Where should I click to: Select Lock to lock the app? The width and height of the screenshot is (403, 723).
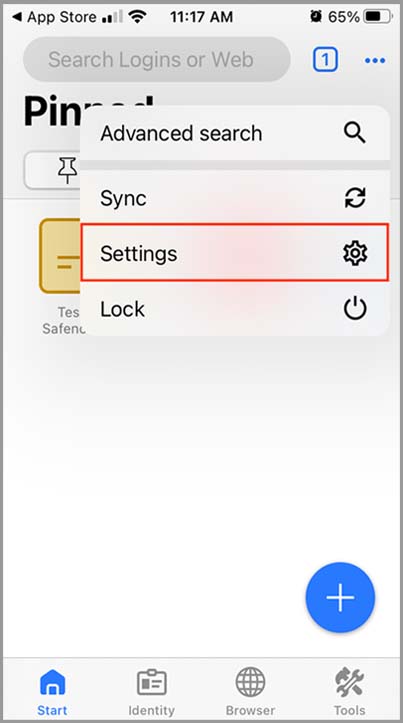click(235, 308)
